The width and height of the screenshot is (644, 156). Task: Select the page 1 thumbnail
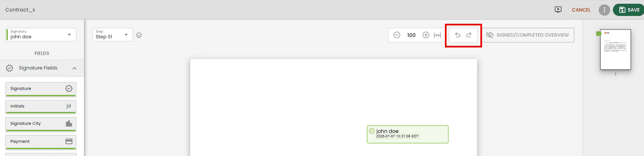(x=615, y=50)
